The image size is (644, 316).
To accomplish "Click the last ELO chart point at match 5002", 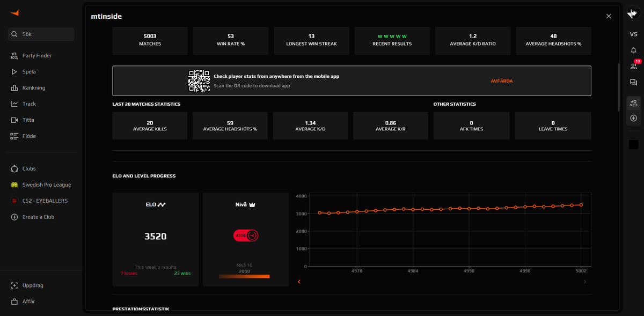I will coord(581,204).
